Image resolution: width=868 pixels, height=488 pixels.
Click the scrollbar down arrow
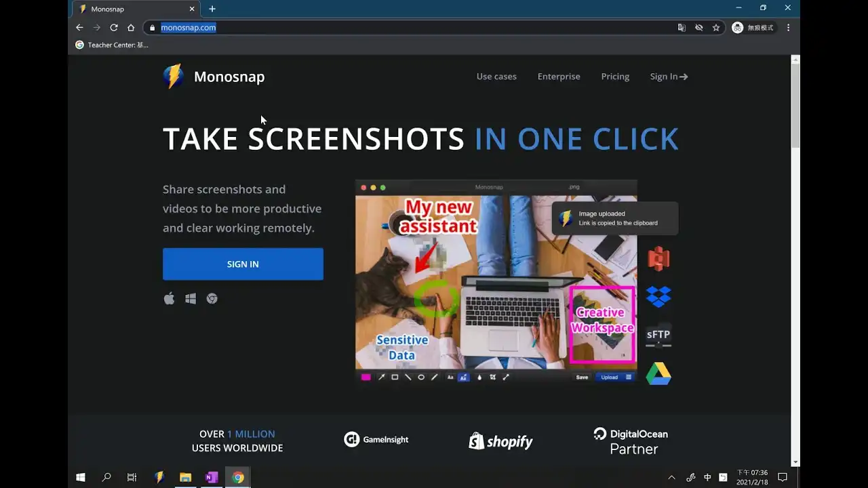click(795, 462)
